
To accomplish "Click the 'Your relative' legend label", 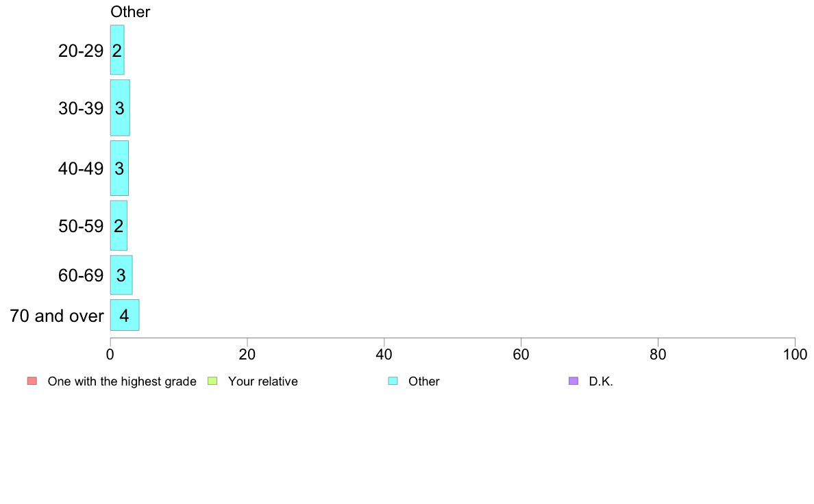I will [x=262, y=381].
